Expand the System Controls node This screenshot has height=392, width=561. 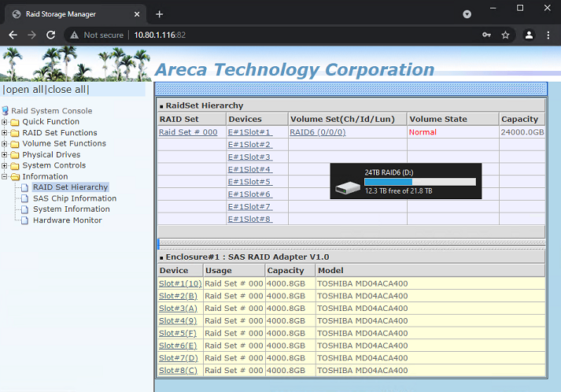[4, 165]
